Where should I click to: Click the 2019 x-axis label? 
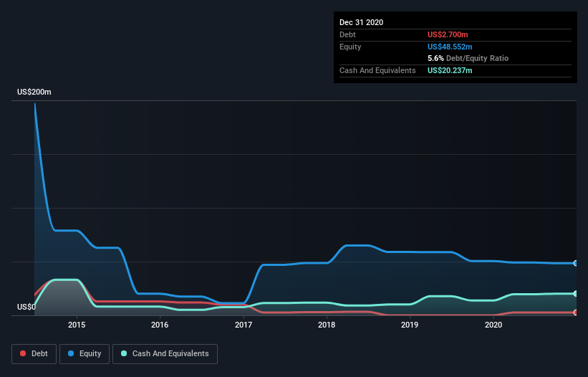click(410, 325)
